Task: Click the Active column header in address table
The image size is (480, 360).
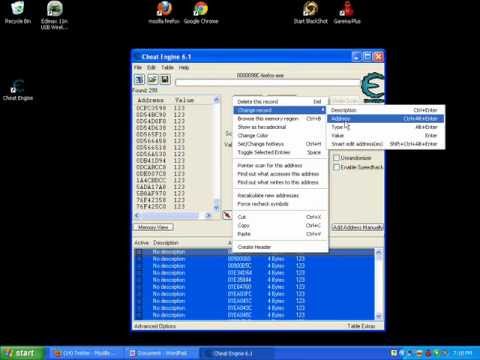Action: tap(141, 243)
